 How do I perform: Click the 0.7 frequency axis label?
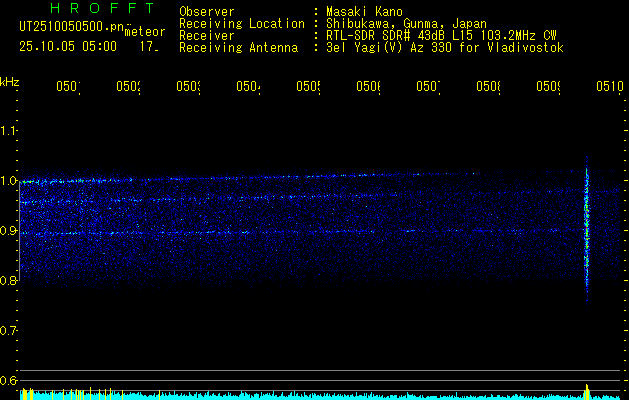tap(8, 331)
